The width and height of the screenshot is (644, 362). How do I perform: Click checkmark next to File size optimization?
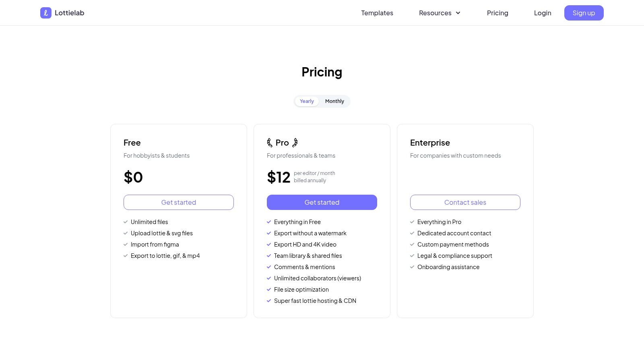269,290
